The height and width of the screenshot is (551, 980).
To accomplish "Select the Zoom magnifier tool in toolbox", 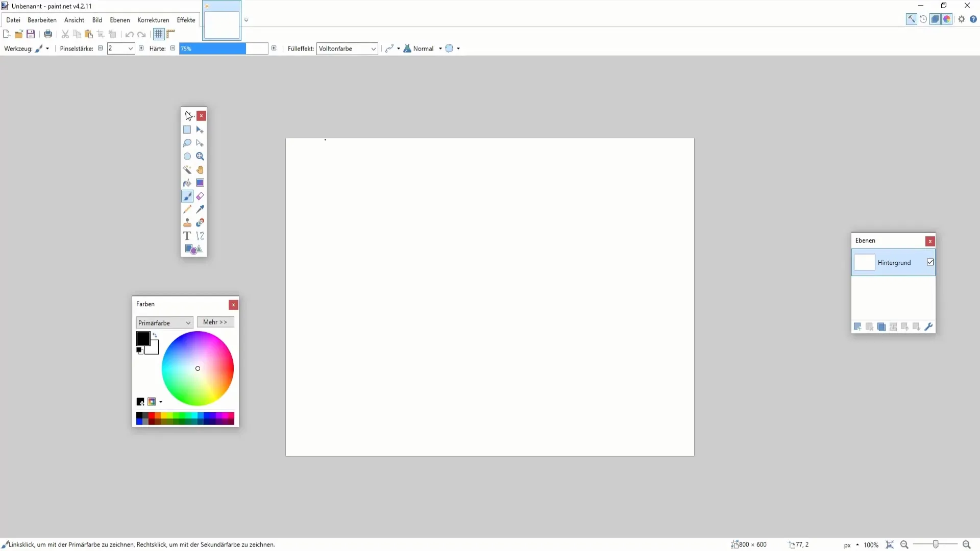I will click(200, 156).
